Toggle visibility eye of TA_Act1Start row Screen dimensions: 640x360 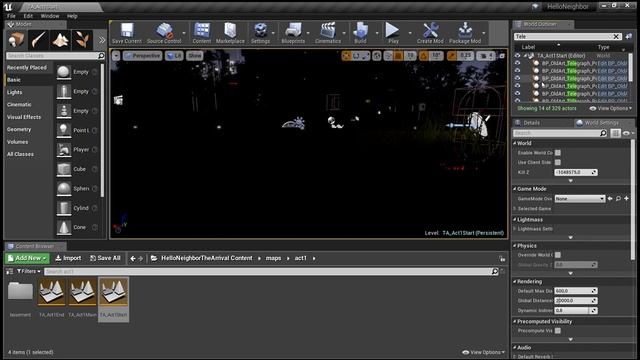click(x=518, y=56)
